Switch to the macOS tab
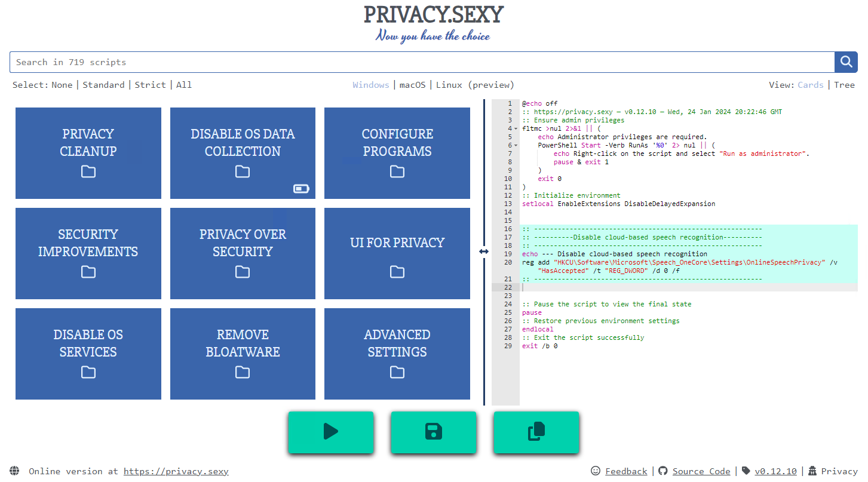868x482 pixels. [412, 84]
